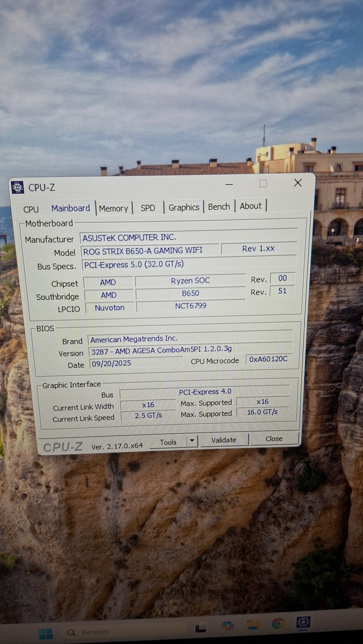The image size is (363, 644).
Task: Click the version text Ver. 2.17.0.x64
Action: point(117,446)
